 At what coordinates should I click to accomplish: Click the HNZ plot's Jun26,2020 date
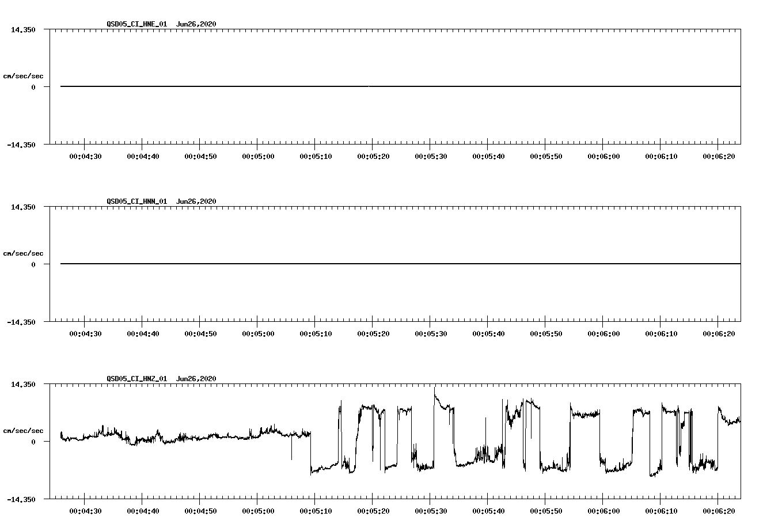pyautogui.click(x=196, y=379)
